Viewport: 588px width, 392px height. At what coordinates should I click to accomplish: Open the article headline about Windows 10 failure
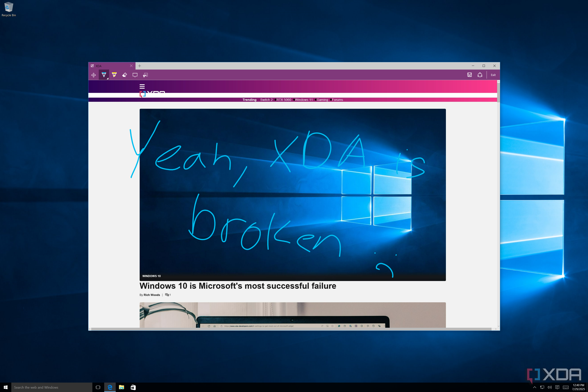[x=238, y=286]
